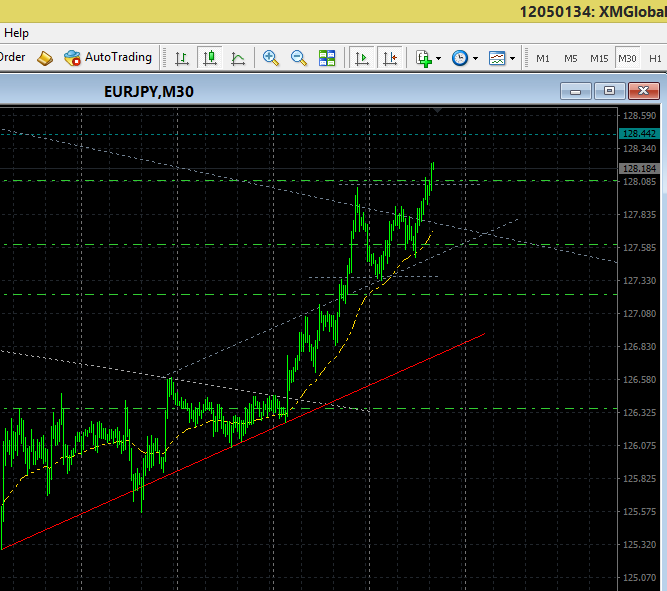Toggle chart auto scroll icon
Viewport: 667px width, 591px height.
point(362,58)
